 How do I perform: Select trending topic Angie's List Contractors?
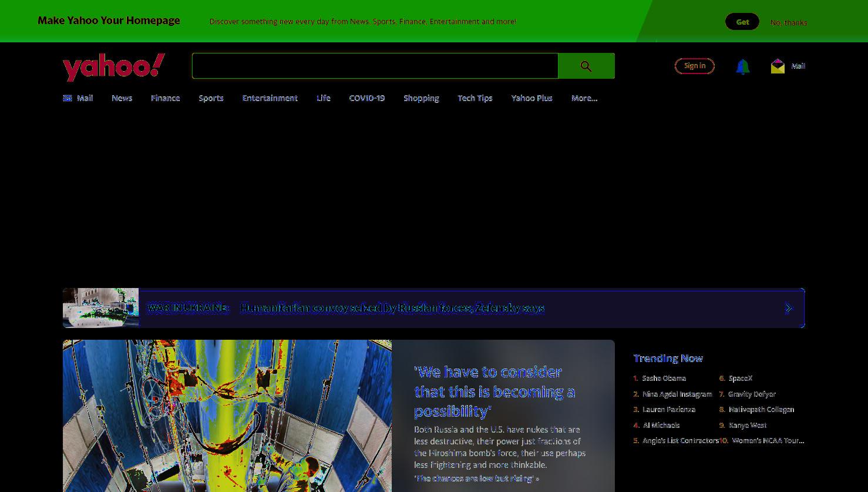tap(681, 441)
